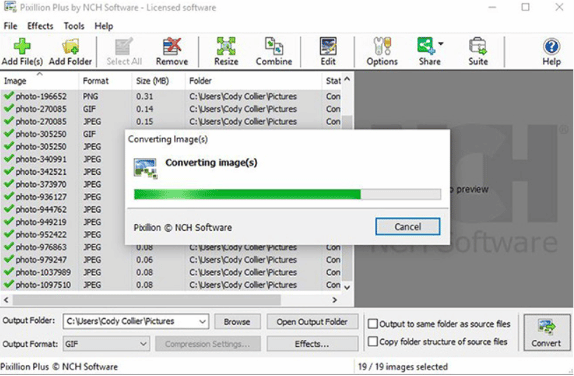Select the photo-340991 row
Screen dimensions: 574x376
click(x=63, y=159)
